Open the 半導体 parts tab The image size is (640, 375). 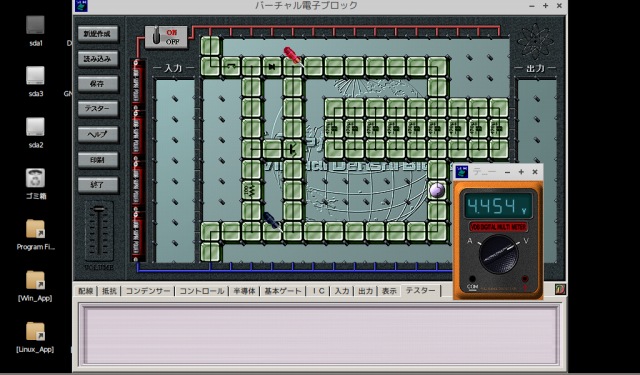244,291
